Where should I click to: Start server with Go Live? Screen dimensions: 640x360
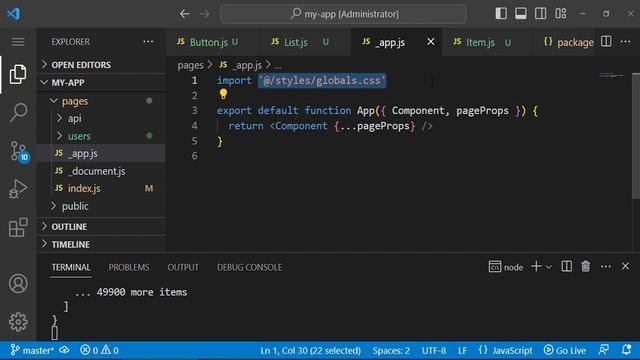pos(565,351)
